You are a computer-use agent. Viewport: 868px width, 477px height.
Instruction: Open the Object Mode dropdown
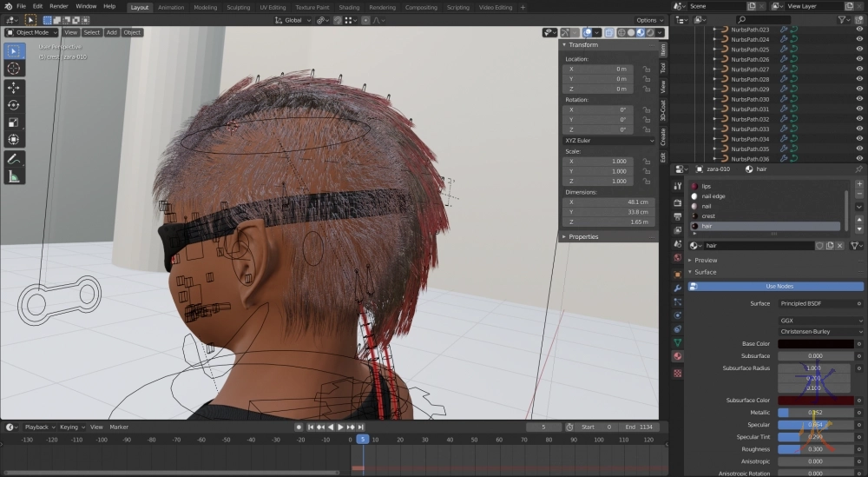[31, 32]
